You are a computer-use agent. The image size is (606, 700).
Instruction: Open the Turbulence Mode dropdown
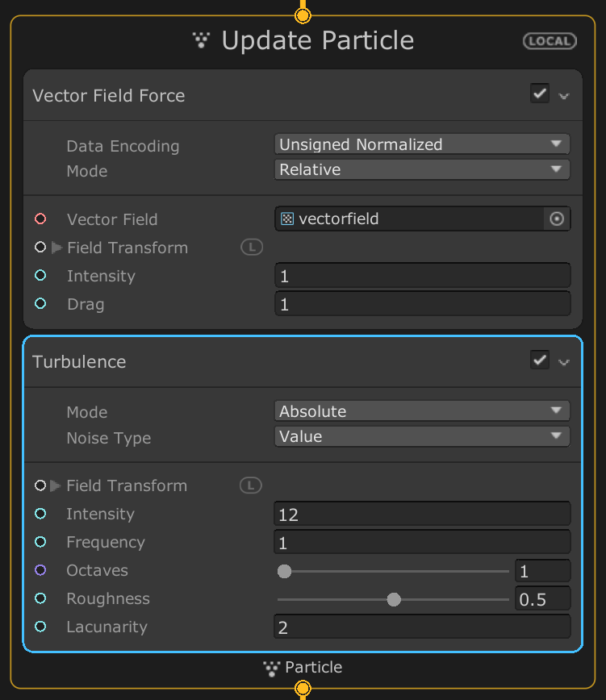coord(422,411)
